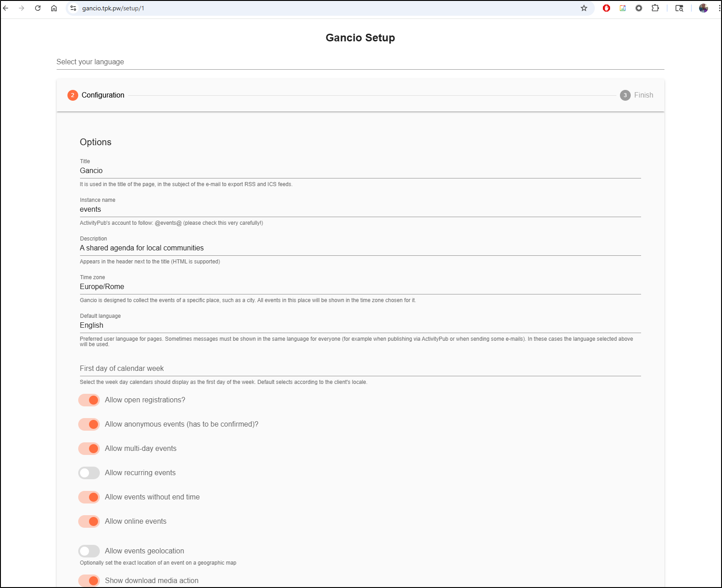Toggle Show download media action switch
The image size is (722, 588).
point(89,581)
